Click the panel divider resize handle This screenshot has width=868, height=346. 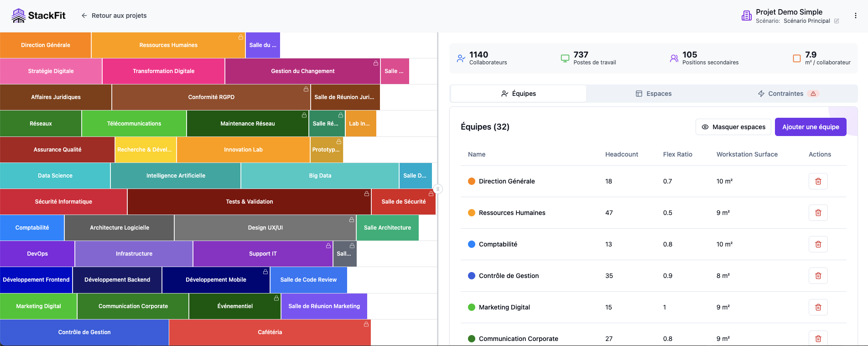tap(438, 189)
